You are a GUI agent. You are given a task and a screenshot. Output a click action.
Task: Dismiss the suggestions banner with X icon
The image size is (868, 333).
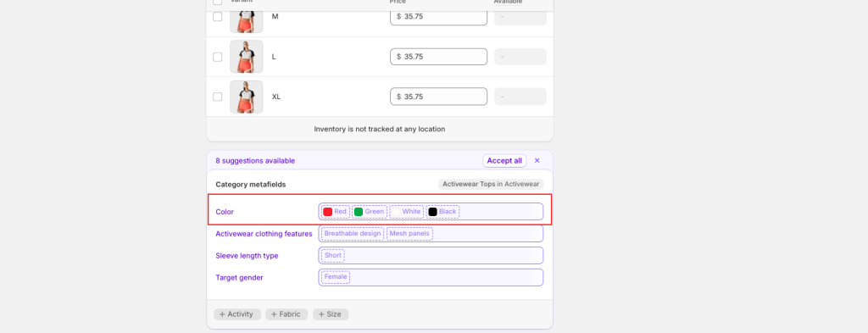(x=537, y=161)
